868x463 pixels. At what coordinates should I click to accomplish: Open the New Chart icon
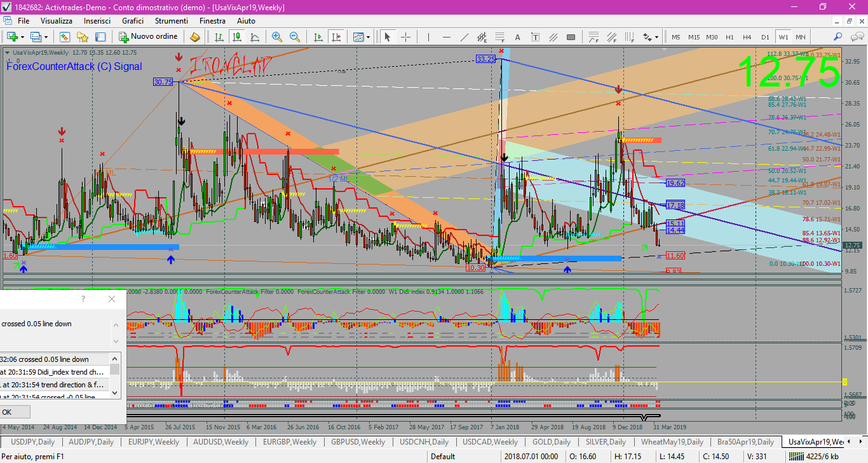click(12, 37)
